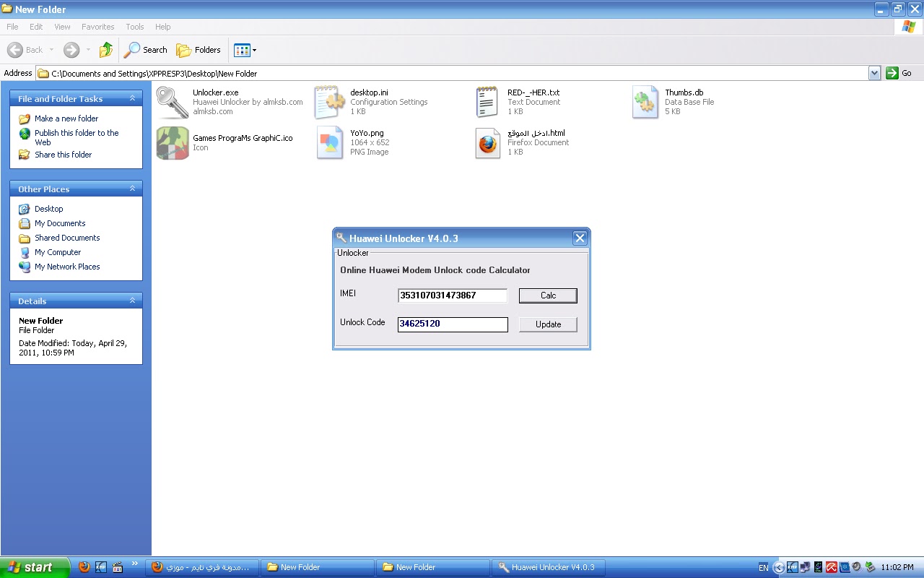This screenshot has width=924, height=578.
Task: Click the New Folder window folder icon
Action: [7, 9]
